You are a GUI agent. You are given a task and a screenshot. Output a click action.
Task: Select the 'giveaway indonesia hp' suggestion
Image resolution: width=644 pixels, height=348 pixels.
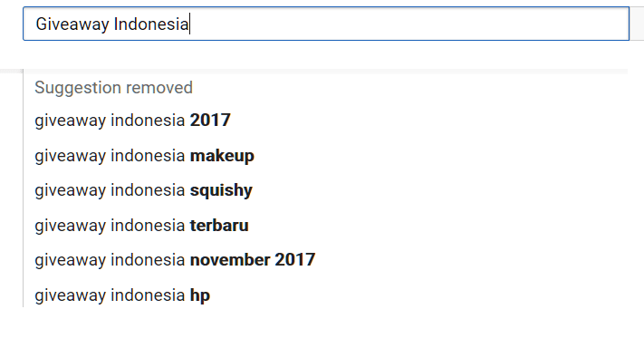click(326, 295)
